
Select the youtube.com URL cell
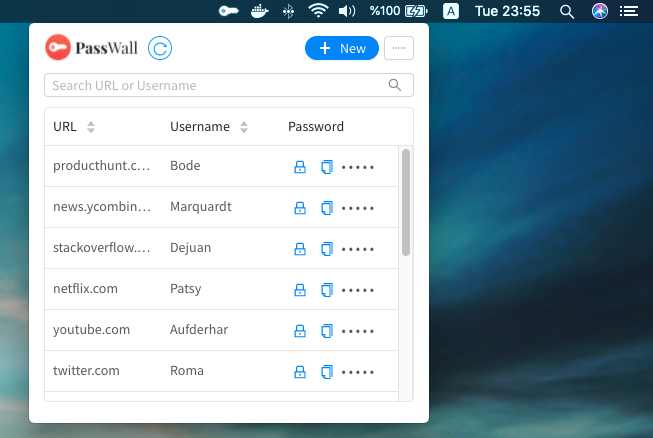(91, 330)
